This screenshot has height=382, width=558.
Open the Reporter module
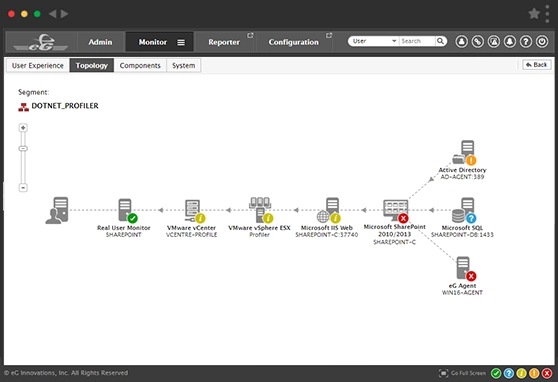tap(224, 42)
